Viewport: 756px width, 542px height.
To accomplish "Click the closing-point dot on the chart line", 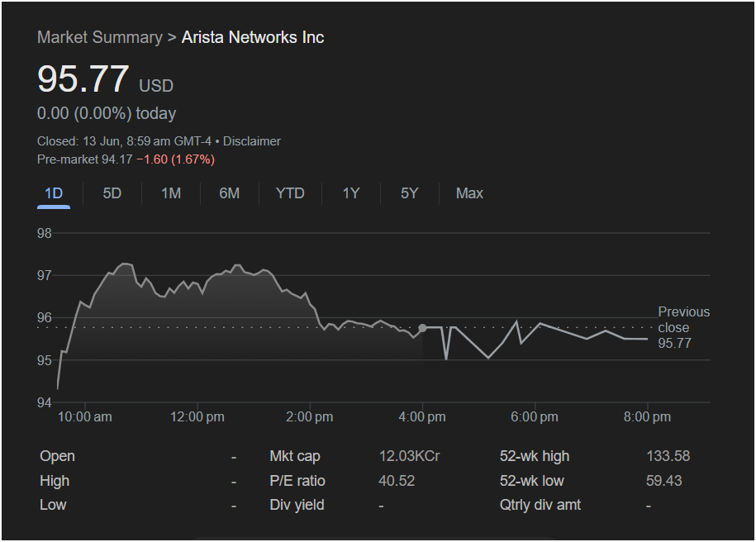I will pos(422,328).
